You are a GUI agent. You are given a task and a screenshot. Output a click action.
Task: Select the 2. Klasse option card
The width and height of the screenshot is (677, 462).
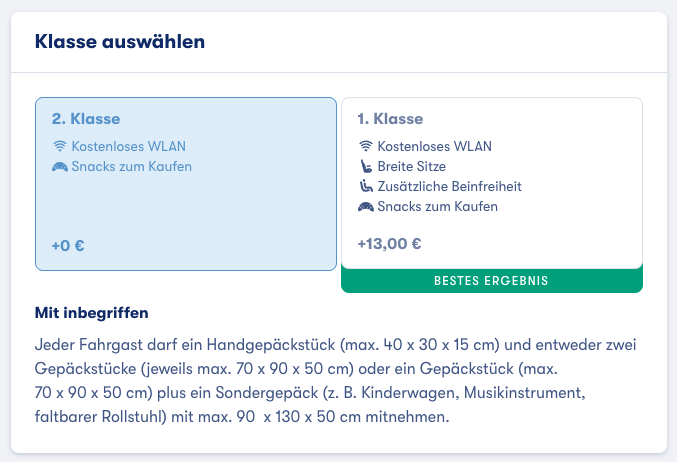click(x=186, y=184)
